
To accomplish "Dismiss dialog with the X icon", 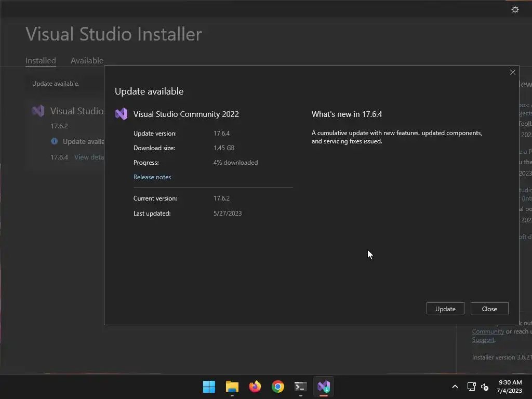I will coord(512,72).
